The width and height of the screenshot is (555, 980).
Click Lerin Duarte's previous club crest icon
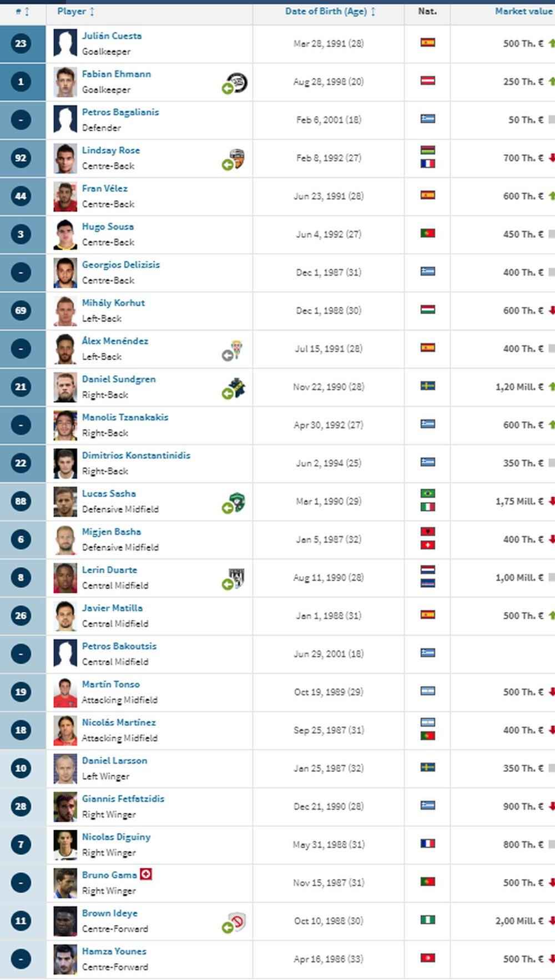[x=236, y=578]
